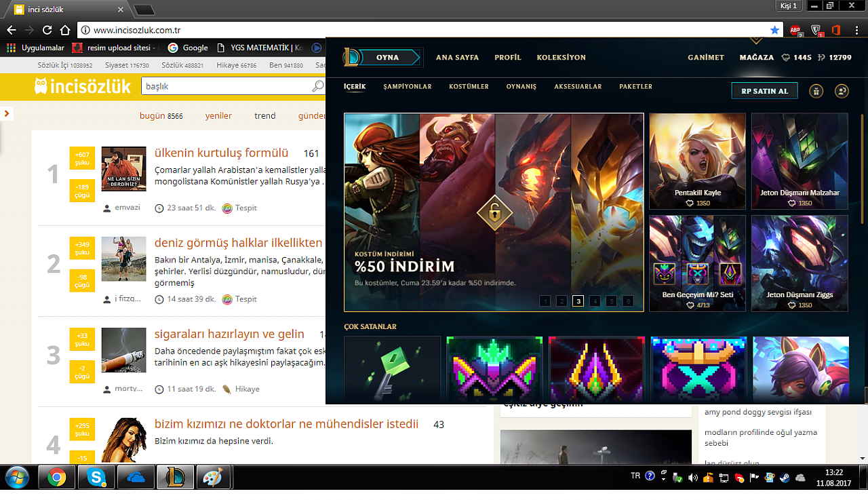The width and height of the screenshot is (868, 500).
Task: Open the account icon next to the gift icon
Action: (x=842, y=91)
